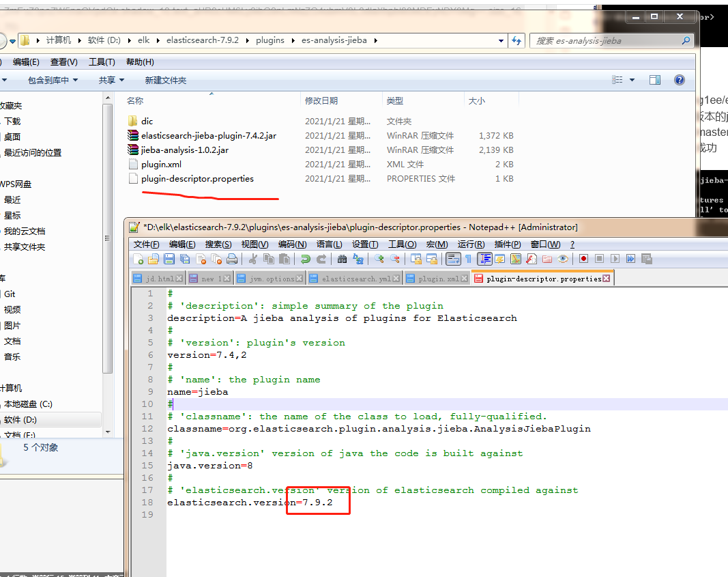Screen dimensions: 728x577
Task: Click the Explorer refresh button
Action: 516,41
